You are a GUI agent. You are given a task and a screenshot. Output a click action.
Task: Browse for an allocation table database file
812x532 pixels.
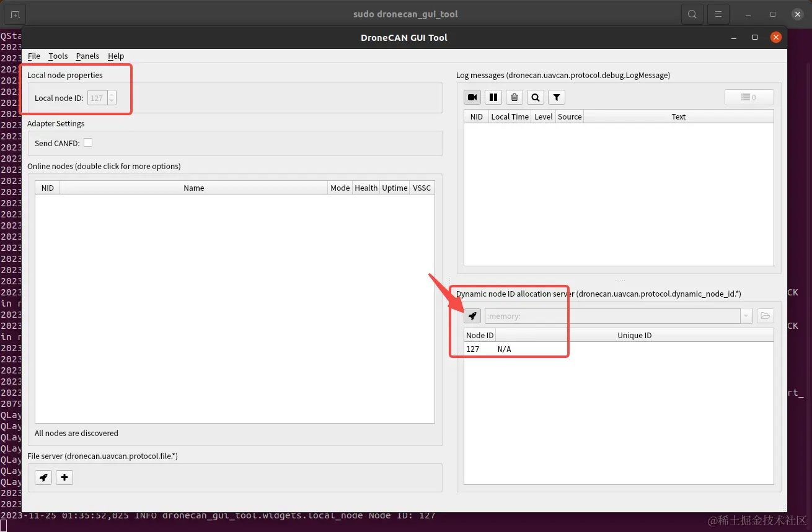765,315
